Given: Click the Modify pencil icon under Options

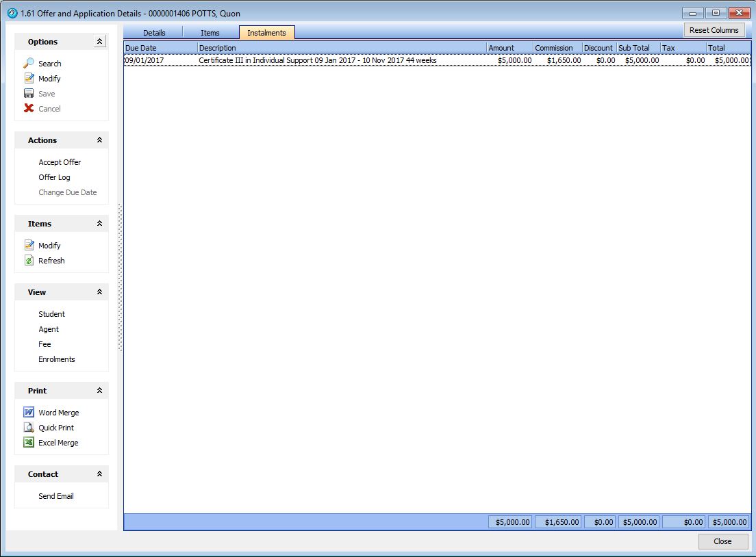Looking at the screenshot, I should [x=29, y=79].
